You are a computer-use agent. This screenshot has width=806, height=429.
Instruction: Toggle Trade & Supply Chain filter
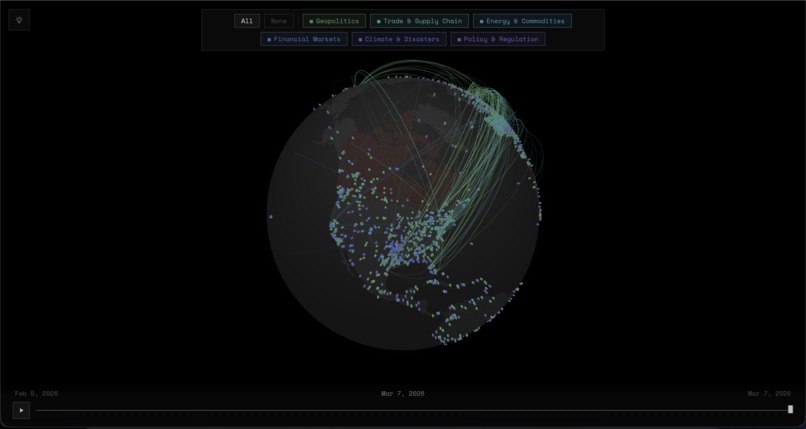click(419, 21)
